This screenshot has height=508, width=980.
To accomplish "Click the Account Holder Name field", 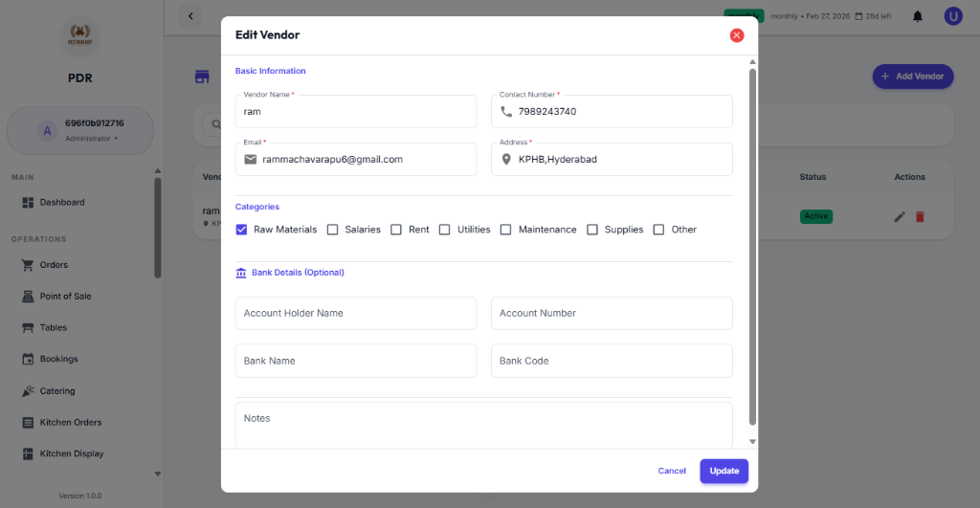I will coord(356,313).
